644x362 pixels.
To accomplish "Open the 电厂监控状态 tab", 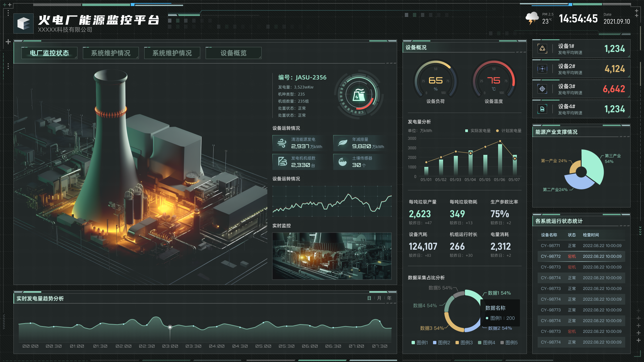I will pyautogui.click(x=49, y=53).
